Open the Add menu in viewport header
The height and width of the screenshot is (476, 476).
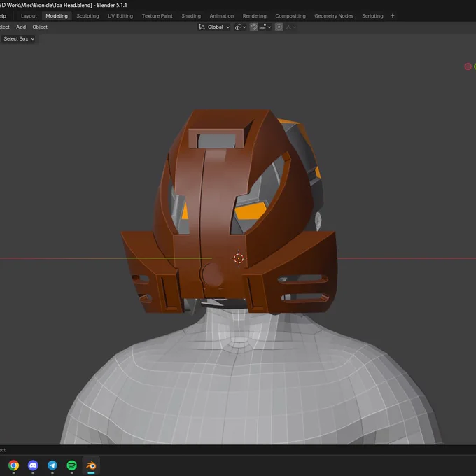(x=21, y=27)
